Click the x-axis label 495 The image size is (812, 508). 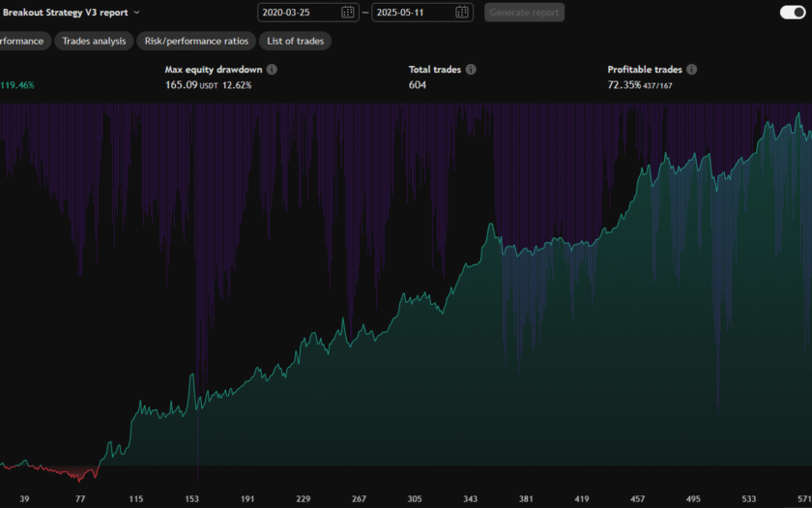pyautogui.click(x=693, y=499)
